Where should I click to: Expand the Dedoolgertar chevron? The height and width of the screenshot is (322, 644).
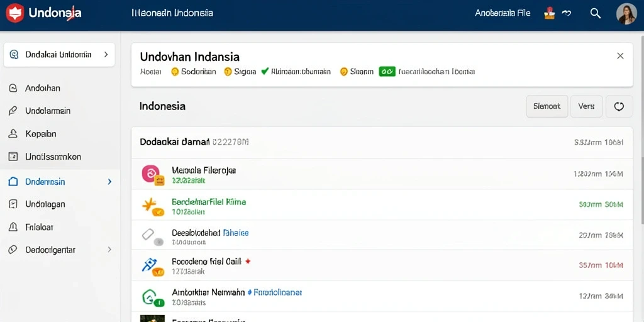click(109, 249)
